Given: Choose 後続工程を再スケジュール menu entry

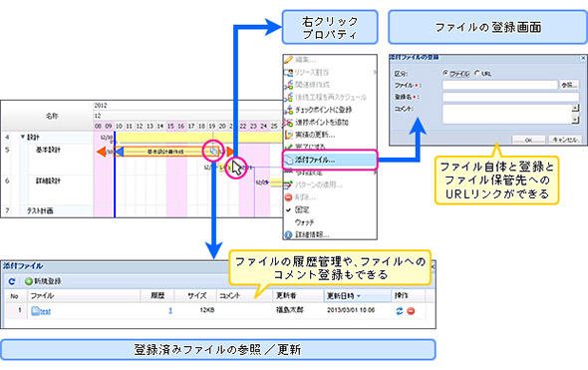Looking at the screenshot, I should click(x=330, y=97).
